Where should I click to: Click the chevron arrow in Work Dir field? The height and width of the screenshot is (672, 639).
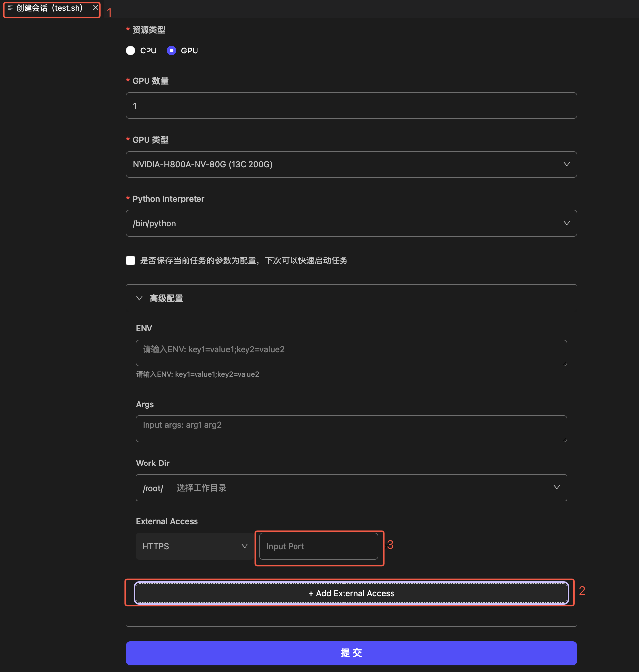(x=557, y=488)
